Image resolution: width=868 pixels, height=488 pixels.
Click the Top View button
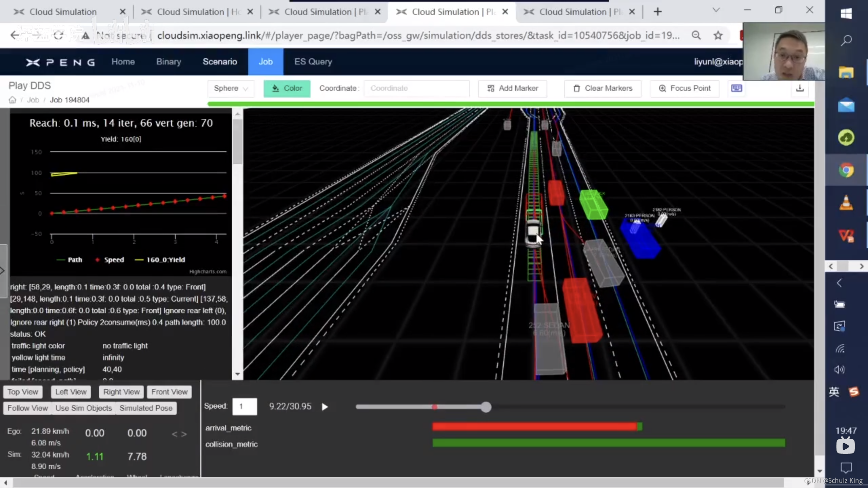click(x=23, y=392)
